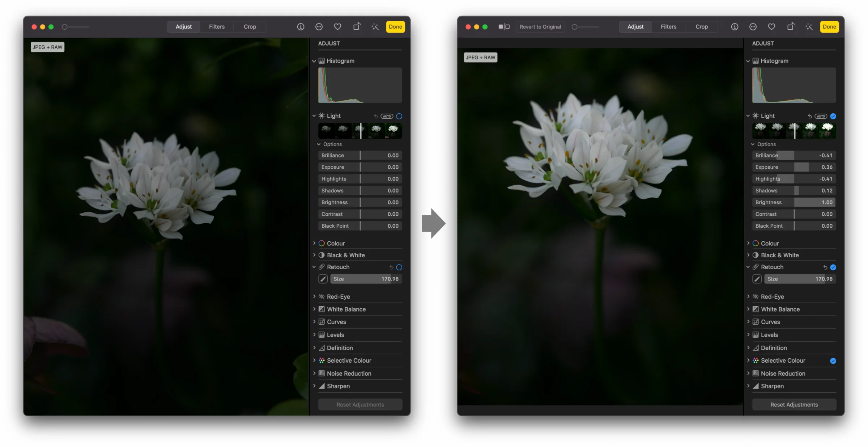Click magic wand Auto Enhance in right window

(809, 27)
